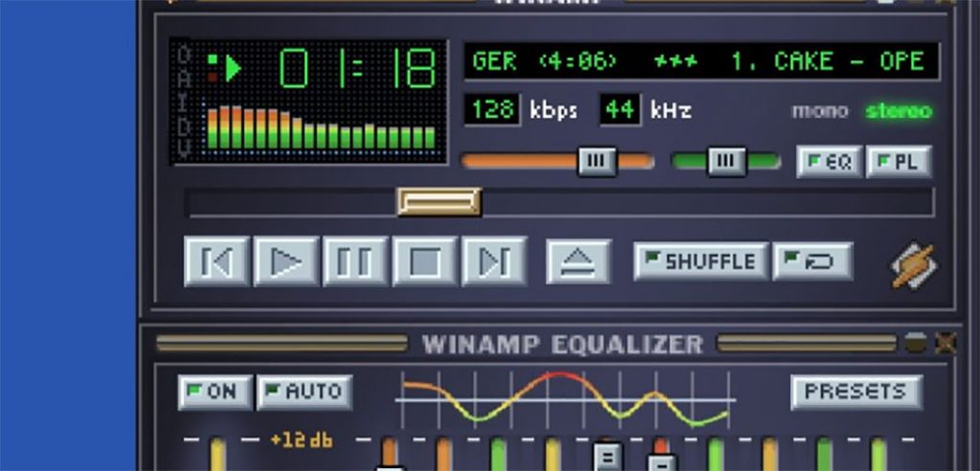
Task: Click the equalizer windowshade button
Action: tap(916, 344)
